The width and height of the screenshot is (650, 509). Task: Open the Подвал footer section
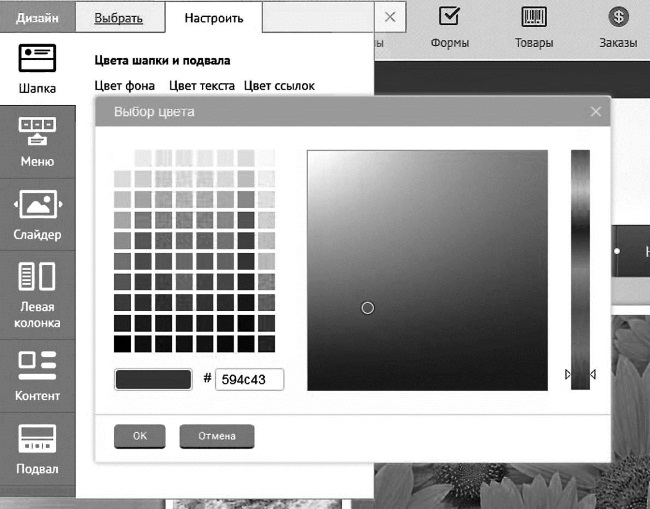coord(37,449)
